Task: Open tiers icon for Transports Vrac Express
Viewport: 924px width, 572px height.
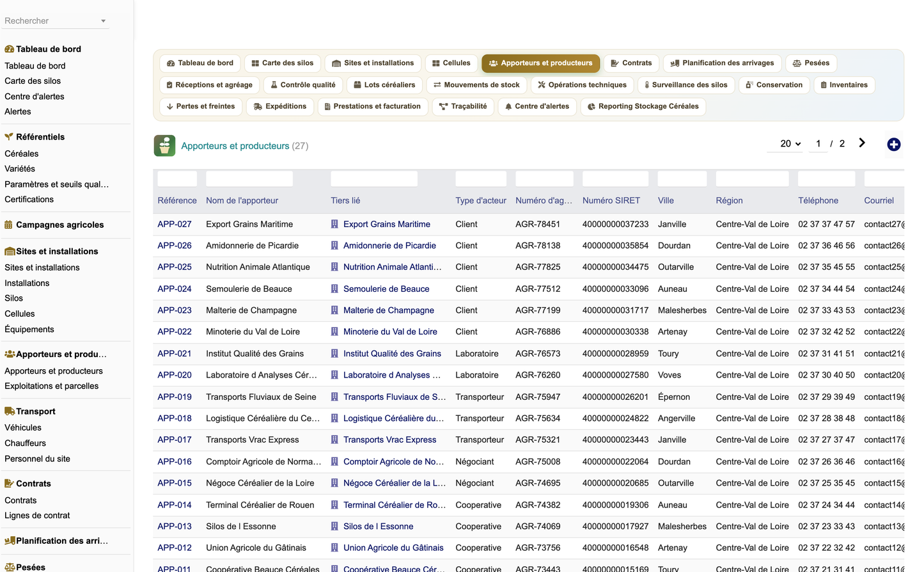Action: point(334,440)
